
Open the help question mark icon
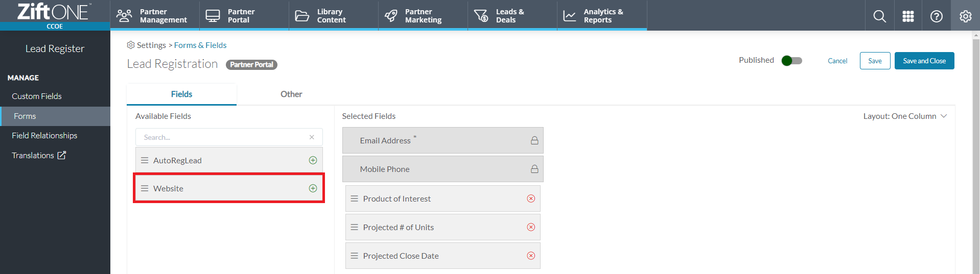click(936, 16)
